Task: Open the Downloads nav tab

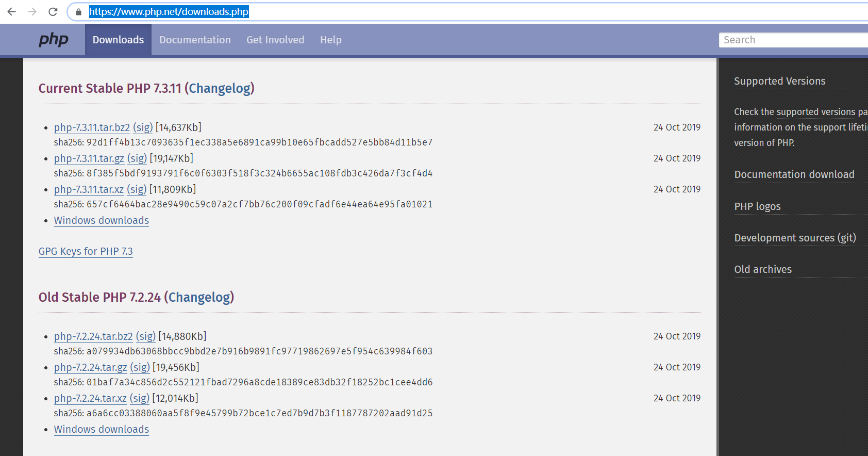Action: pos(118,40)
